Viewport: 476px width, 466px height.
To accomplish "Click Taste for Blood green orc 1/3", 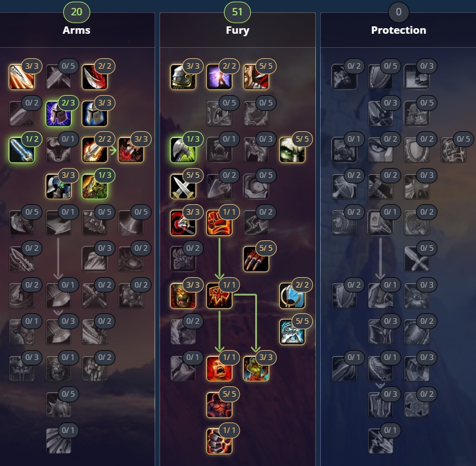I will click(x=94, y=186).
